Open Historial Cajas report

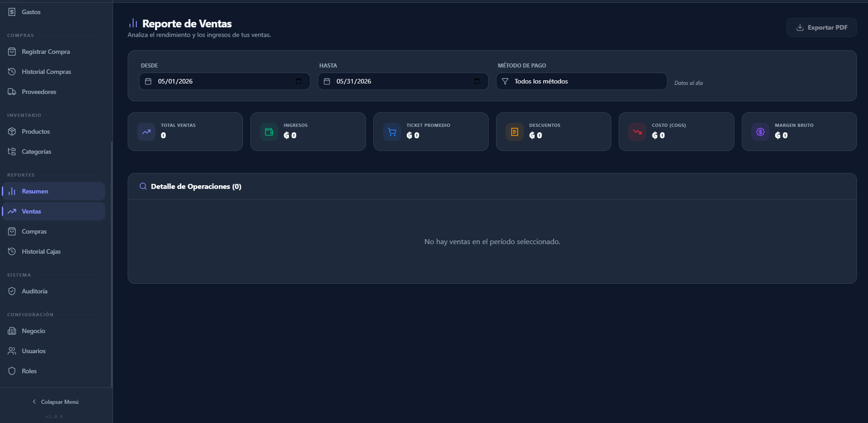(54, 251)
